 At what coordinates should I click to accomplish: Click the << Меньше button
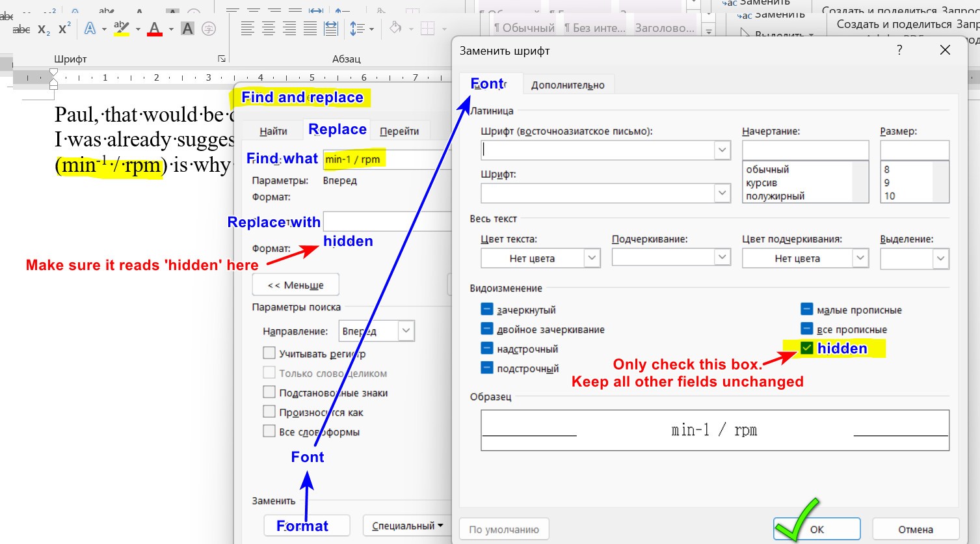coord(295,285)
